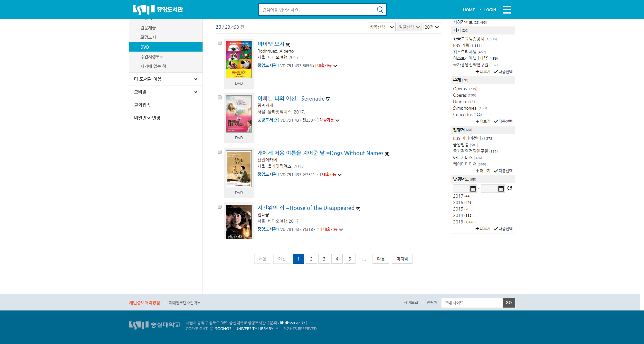Screen dimensions: 644x344
Task: Click the 다음 next page button
Action: tap(381, 259)
